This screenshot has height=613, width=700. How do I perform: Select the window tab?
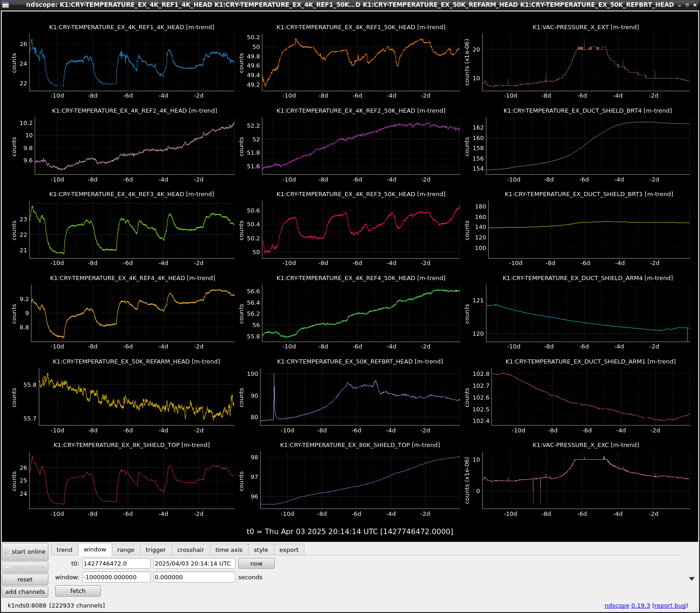95,549
